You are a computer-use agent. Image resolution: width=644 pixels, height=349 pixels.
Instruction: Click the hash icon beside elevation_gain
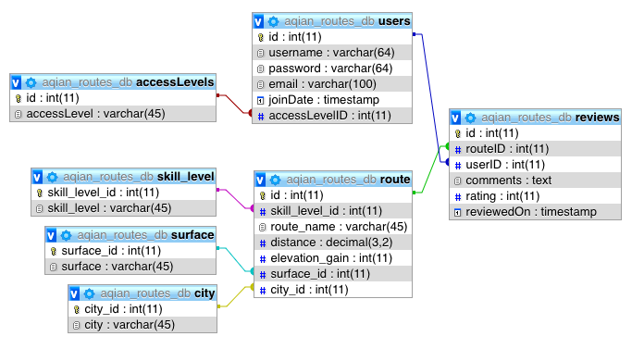[x=263, y=259]
